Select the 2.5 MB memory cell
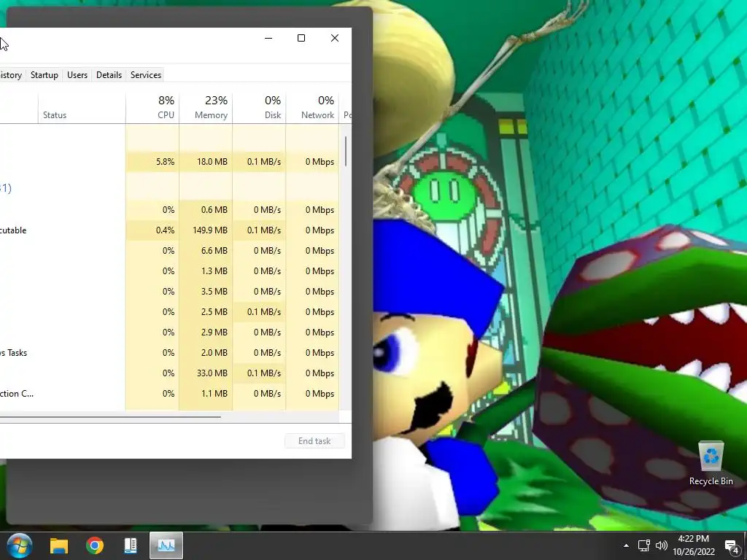747x560 pixels. (x=206, y=312)
